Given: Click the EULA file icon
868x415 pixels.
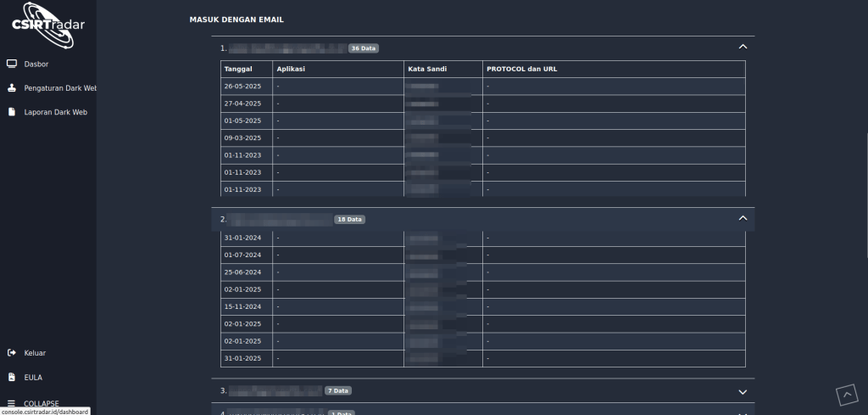Looking at the screenshot, I should (x=12, y=378).
